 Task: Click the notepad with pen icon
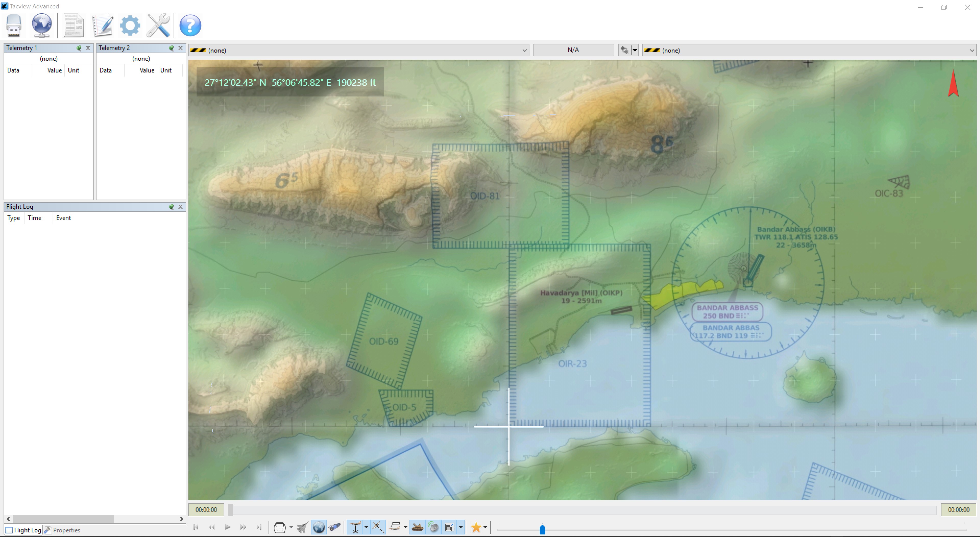pyautogui.click(x=102, y=25)
